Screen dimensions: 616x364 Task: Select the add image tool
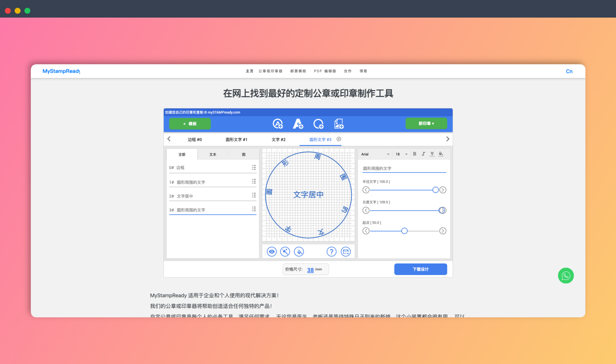[339, 123]
